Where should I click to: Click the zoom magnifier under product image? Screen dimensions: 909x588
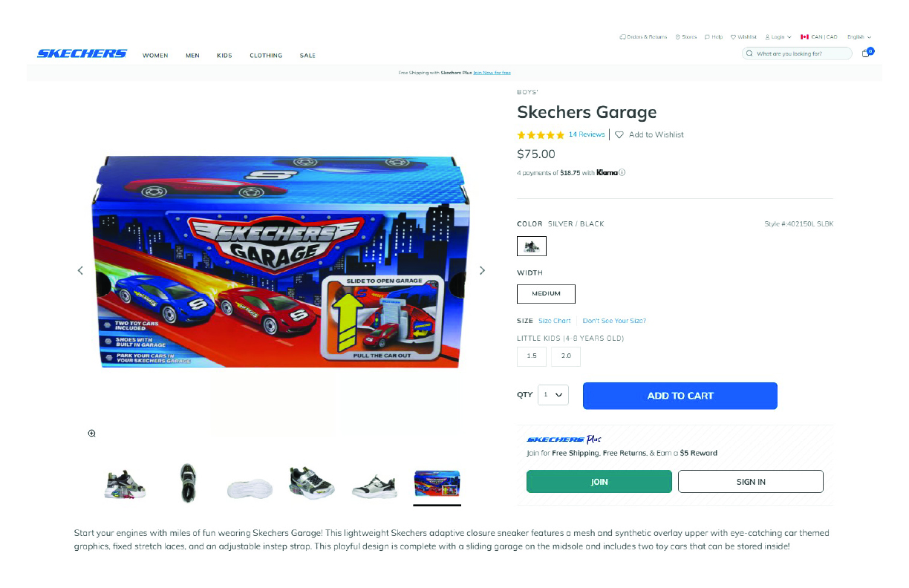point(91,434)
